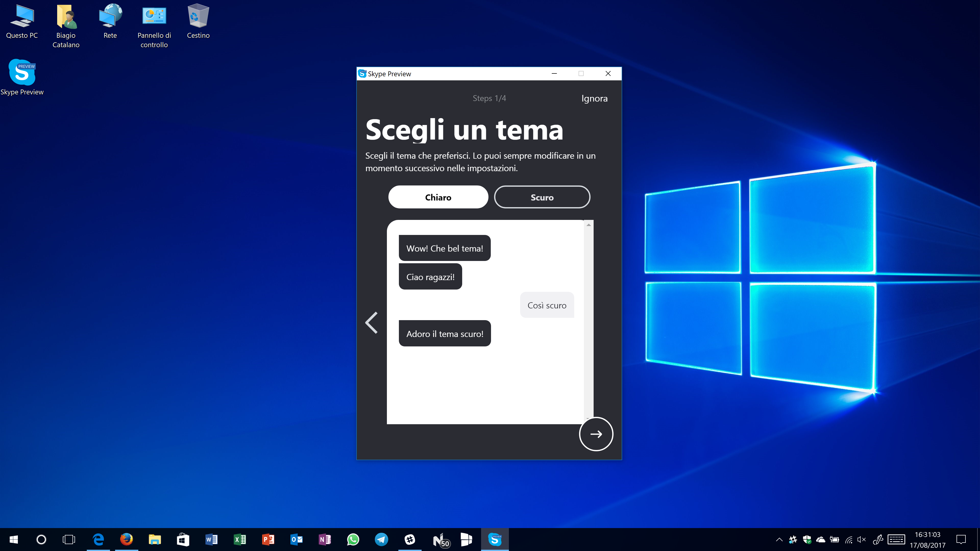This screenshot has height=551, width=980.
Task: Click Slack tray icon
Action: (793, 539)
